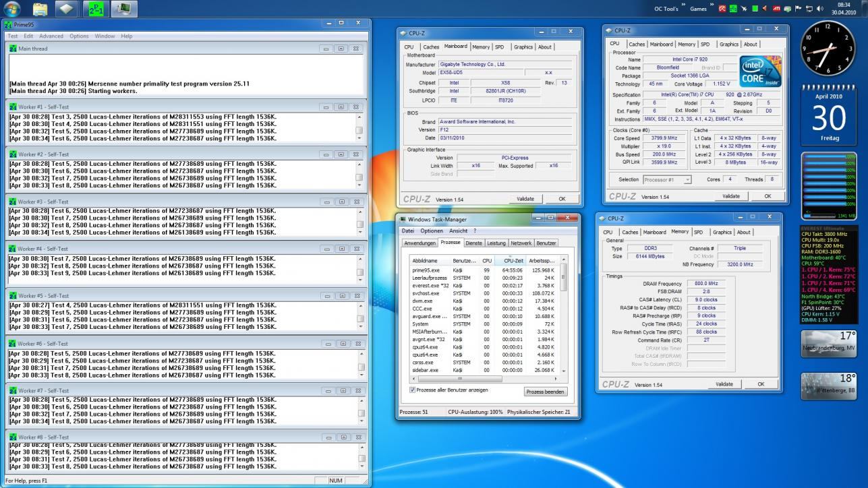Select SPD tab in Mainboard CPU-Z window
The width and height of the screenshot is (868, 488).
tap(499, 47)
